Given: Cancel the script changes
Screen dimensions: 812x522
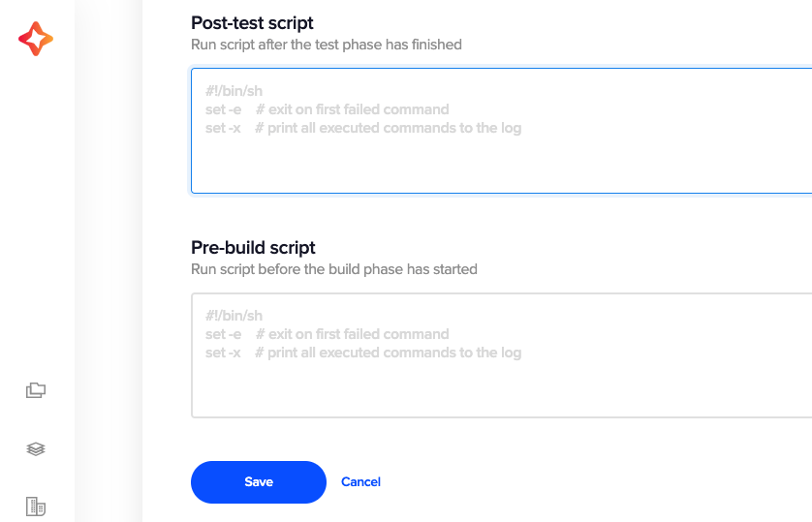Looking at the screenshot, I should (361, 482).
